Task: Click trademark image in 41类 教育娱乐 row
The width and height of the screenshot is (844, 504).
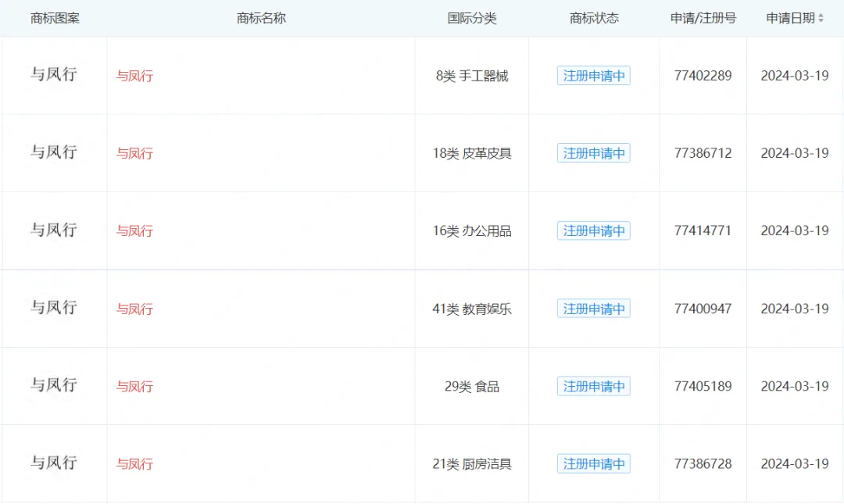Action: (54, 307)
